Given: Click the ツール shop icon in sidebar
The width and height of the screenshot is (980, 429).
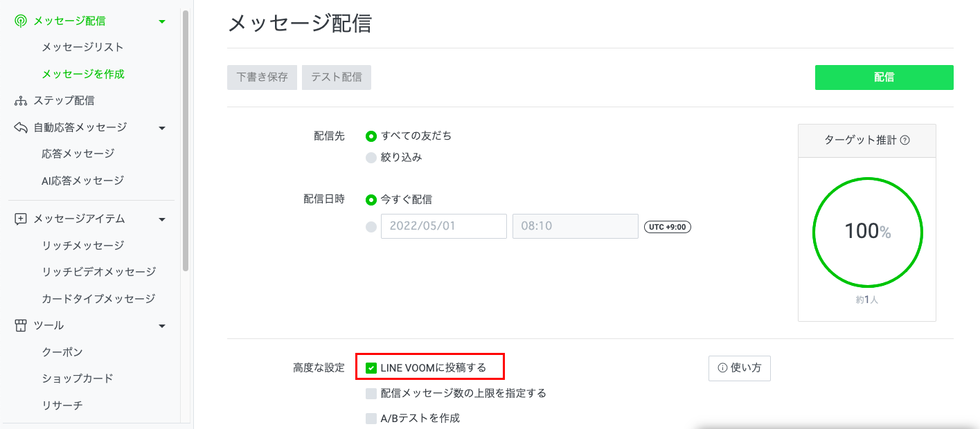Looking at the screenshot, I should [21, 325].
